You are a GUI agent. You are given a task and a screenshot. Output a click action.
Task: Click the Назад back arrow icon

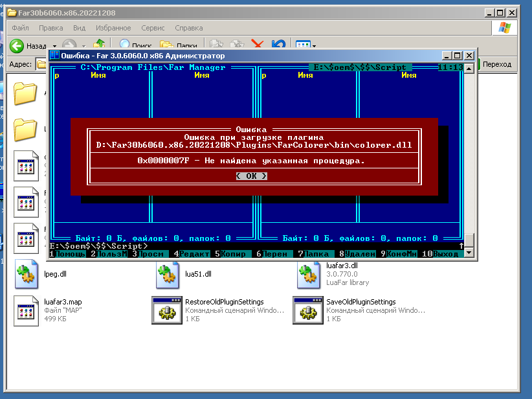(x=17, y=46)
